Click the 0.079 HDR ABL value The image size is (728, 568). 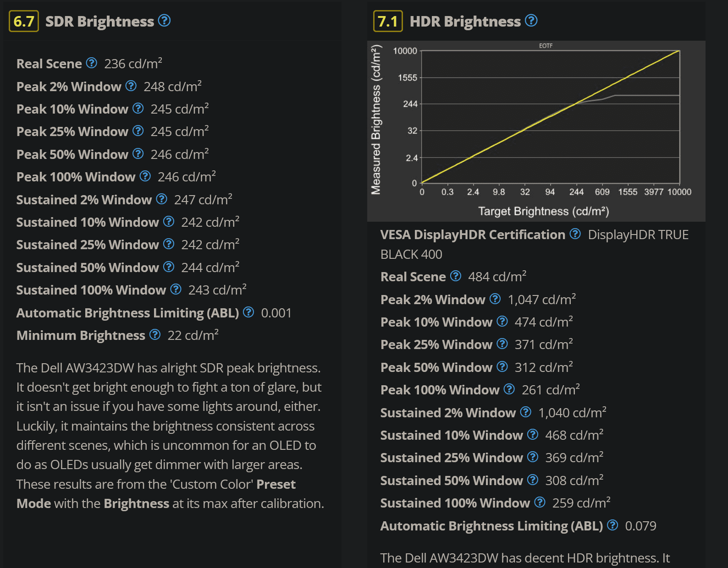641,526
